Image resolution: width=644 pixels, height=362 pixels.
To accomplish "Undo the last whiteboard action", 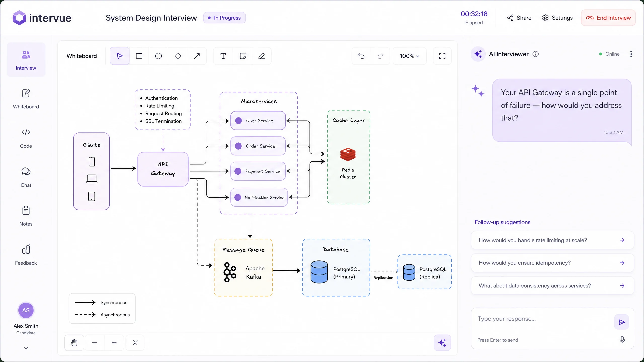I will pos(361,56).
